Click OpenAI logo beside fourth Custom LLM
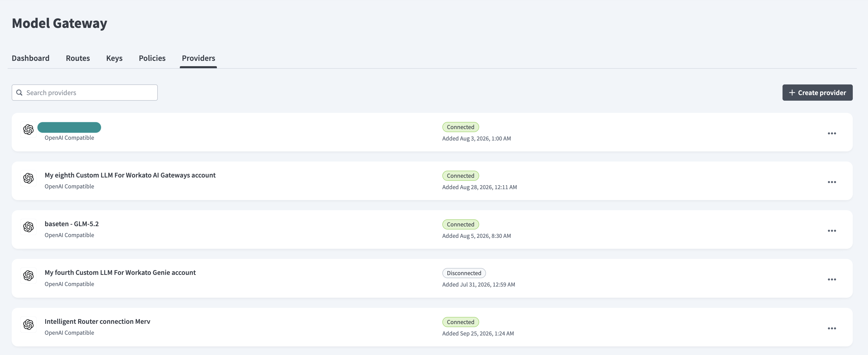Viewport: 868px width, 355px height. click(29, 276)
